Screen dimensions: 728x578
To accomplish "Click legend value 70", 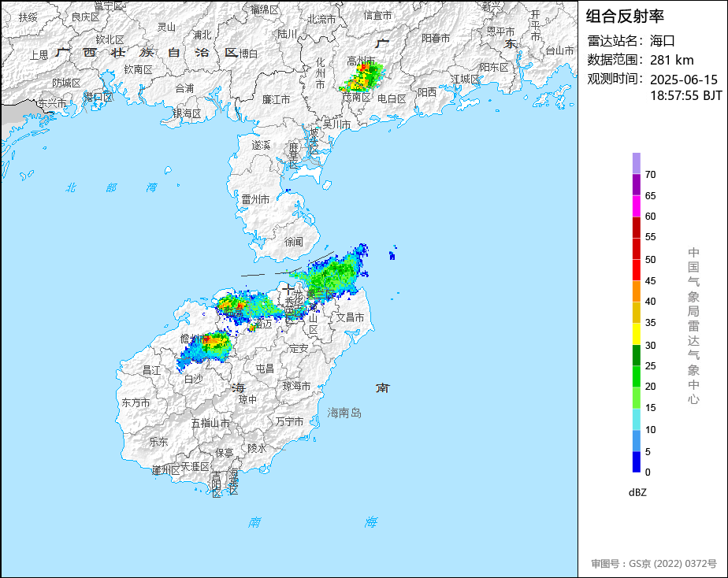I will tap(651, 175).
